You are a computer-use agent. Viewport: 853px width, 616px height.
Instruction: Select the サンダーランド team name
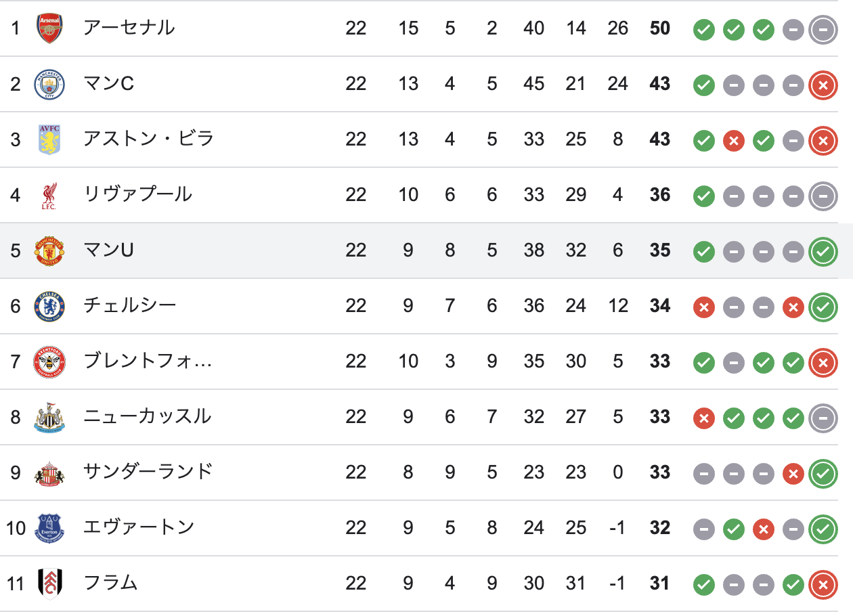[x=148, y=472]
